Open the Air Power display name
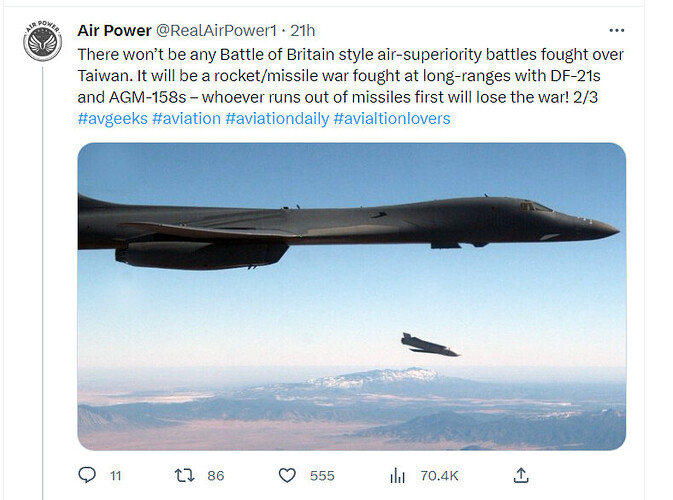 [113, 30]
